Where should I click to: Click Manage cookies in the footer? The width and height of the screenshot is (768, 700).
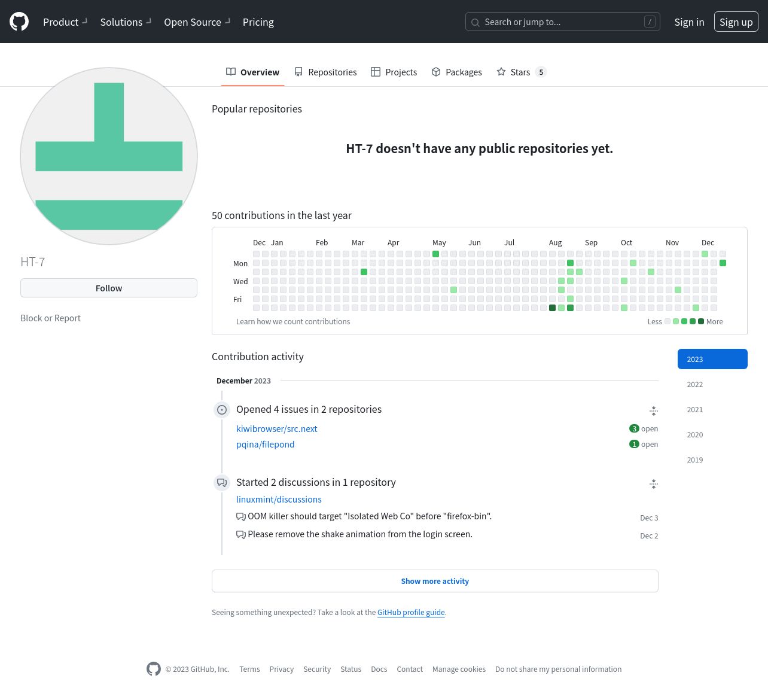(x=459, y=669)
